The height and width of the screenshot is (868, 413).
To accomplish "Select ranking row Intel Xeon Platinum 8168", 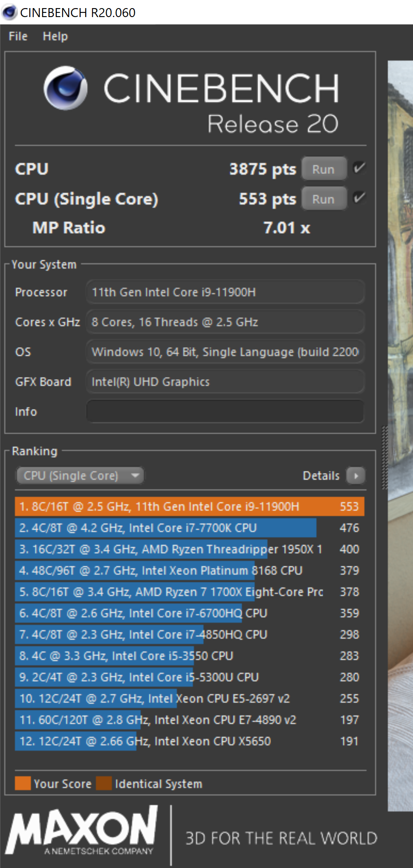I will point(190,570).
